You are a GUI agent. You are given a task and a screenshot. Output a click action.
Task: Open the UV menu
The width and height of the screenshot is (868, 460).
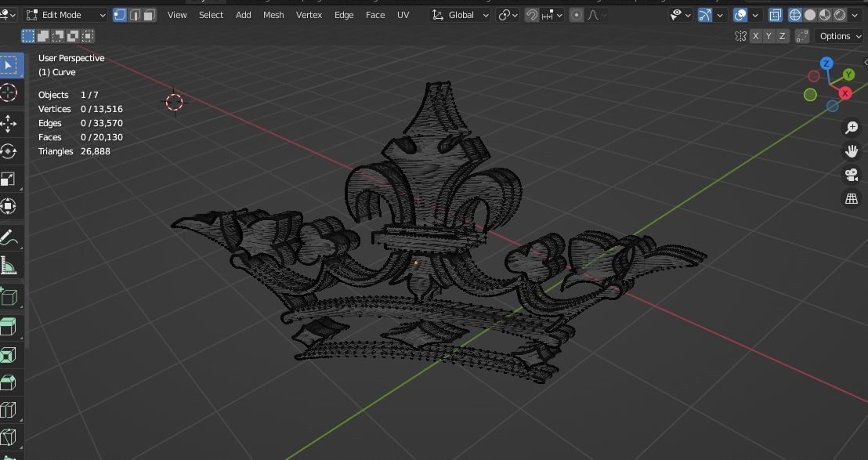403,15
